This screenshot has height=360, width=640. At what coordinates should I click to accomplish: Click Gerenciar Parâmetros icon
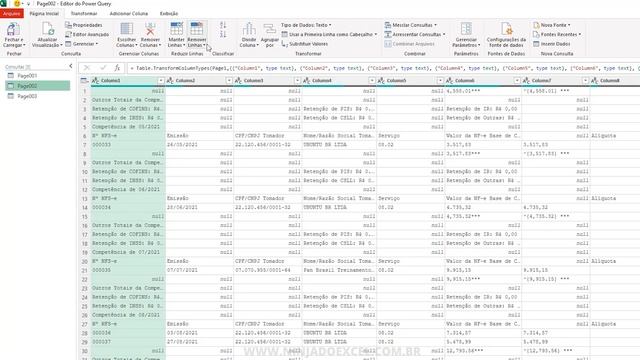tap(466, 29)
